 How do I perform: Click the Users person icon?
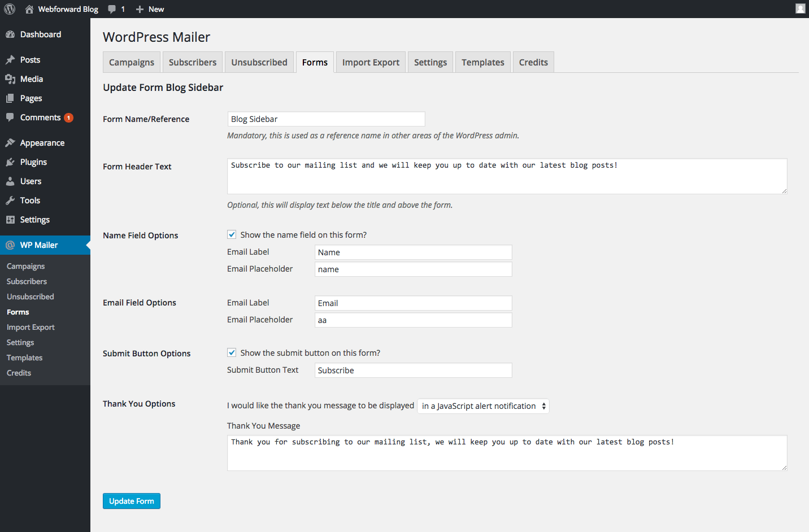10,181
